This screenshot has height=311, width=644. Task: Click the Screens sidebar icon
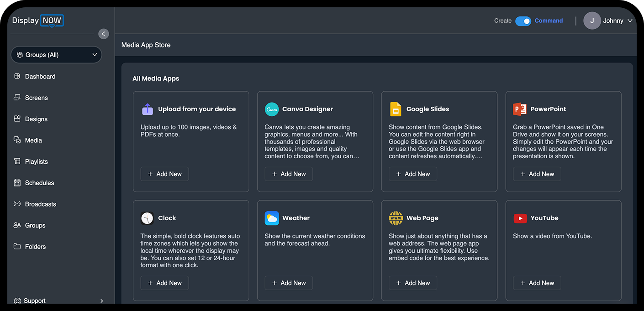(x=17, y=98)
